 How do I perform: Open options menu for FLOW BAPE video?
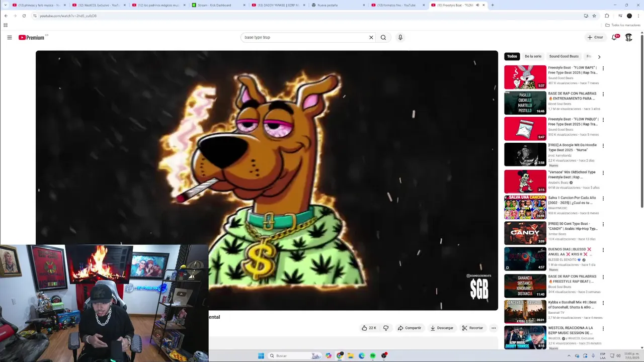click(603, 68)
